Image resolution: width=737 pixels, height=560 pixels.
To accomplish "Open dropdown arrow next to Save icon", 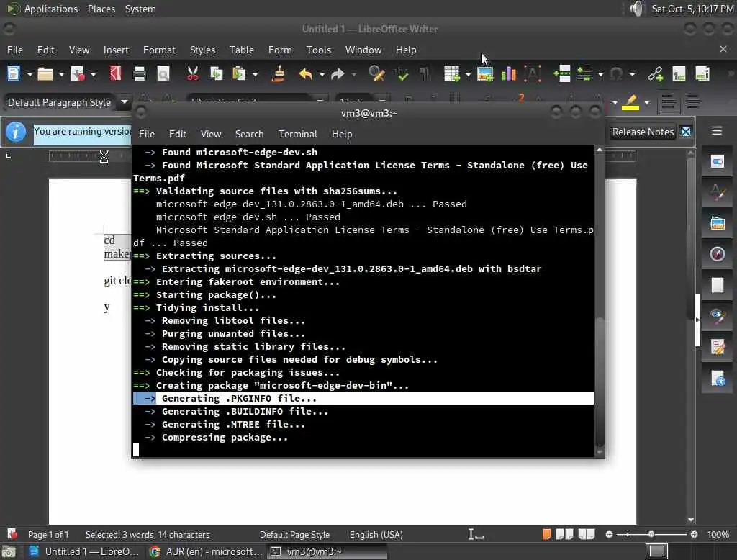I will (93, 75).
